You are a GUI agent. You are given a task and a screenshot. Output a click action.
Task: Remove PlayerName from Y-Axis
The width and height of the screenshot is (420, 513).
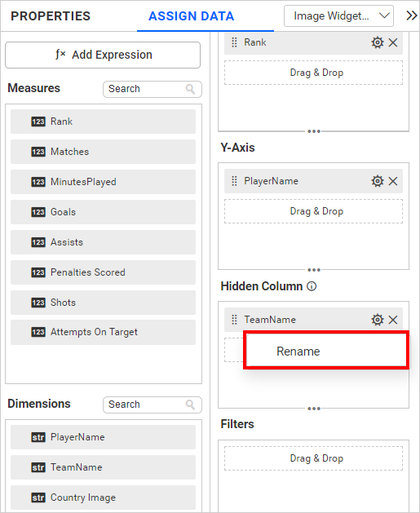(393, 181)
